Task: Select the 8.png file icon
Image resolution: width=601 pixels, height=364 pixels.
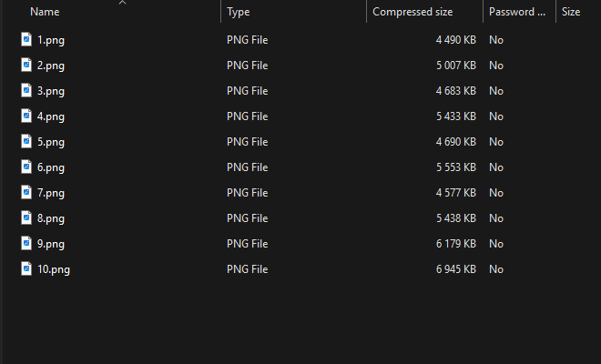Action: 26,217
